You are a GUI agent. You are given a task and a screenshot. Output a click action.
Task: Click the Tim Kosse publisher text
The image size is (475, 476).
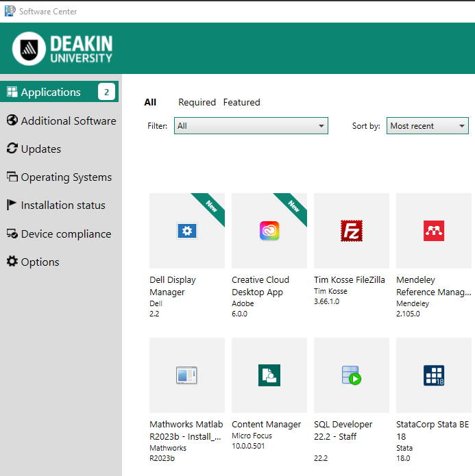(330, 291)
